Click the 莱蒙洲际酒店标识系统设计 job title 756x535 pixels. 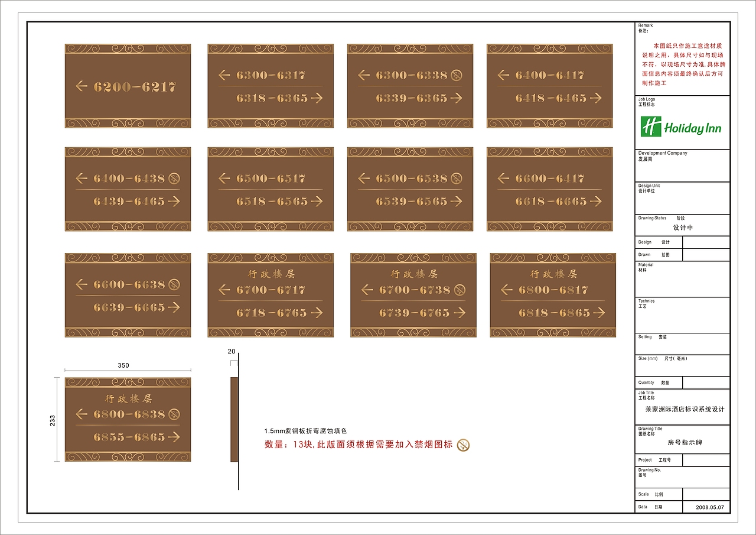click(x=685, y=409)
